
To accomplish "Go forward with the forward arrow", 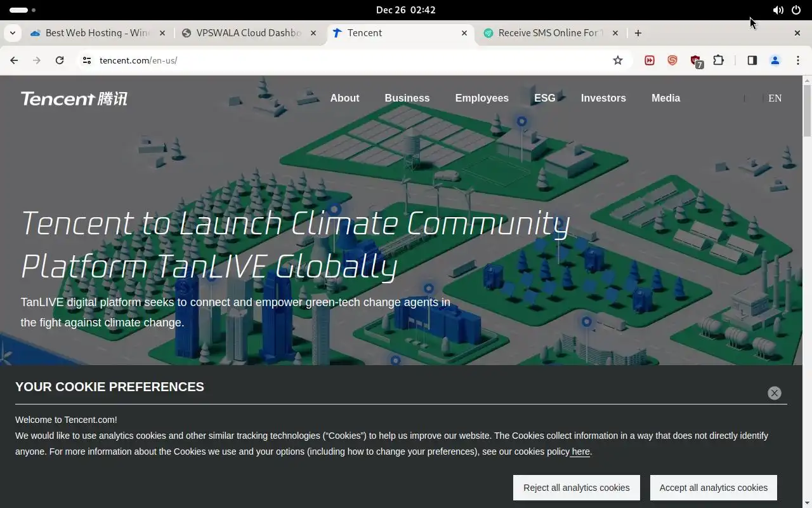I will [x=37, y=60].
